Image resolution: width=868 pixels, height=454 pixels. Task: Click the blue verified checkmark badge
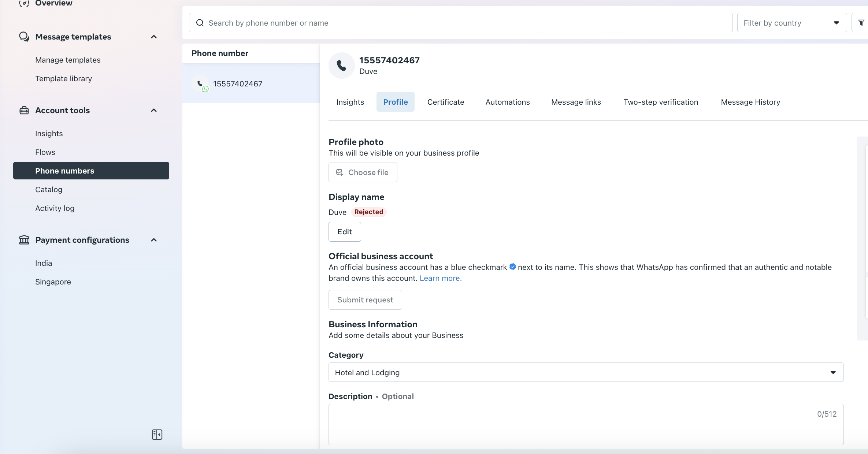[x=513, y=267]
